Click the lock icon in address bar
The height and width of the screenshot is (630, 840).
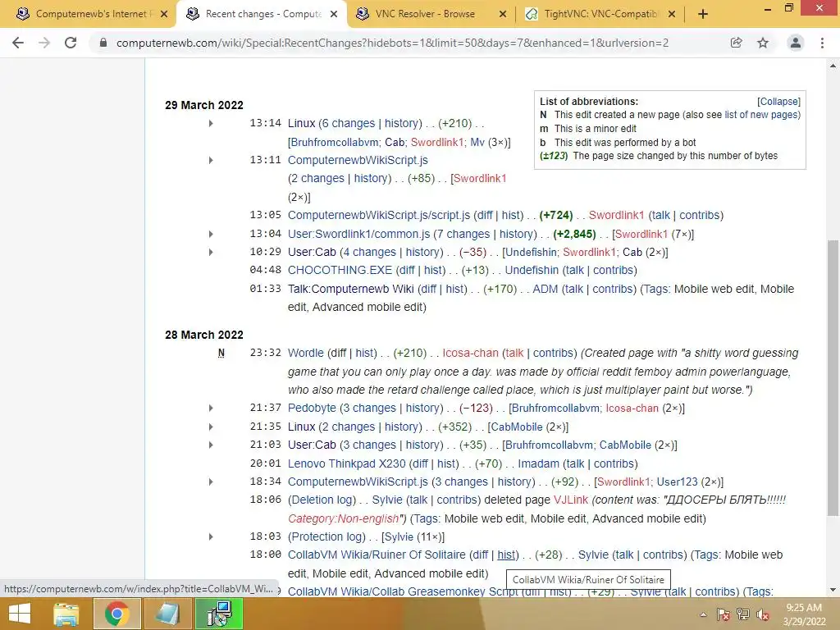103,43
